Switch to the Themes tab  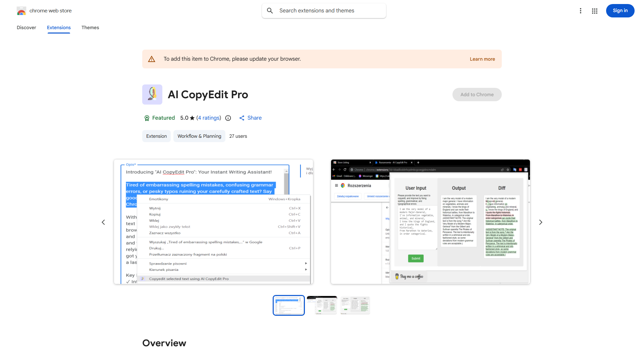pos(90,27)
